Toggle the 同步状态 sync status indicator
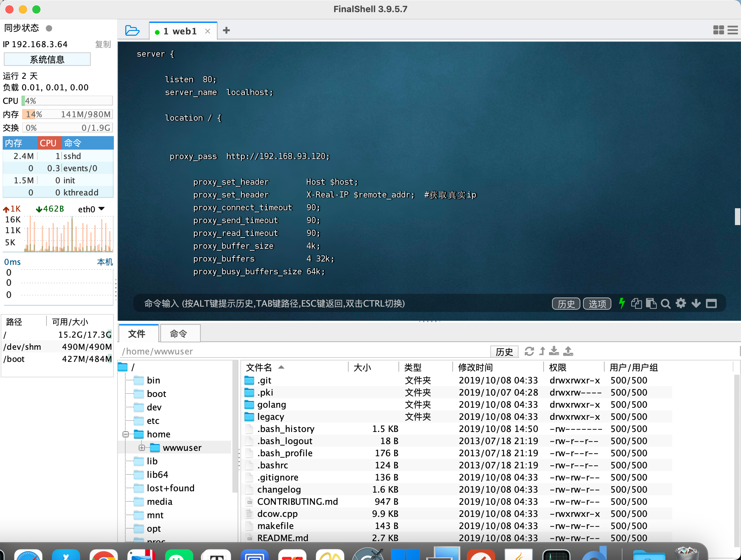 pyautogui.click(x=49, y=28)
